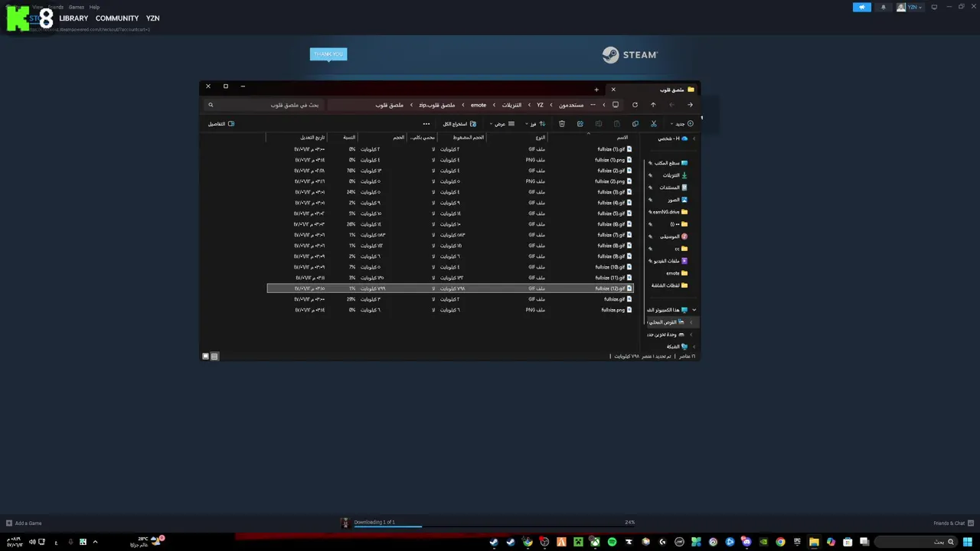This screenshot has height=551, width=980.
Task: Click Add a Game in Steam
Action: coord(24,523)
